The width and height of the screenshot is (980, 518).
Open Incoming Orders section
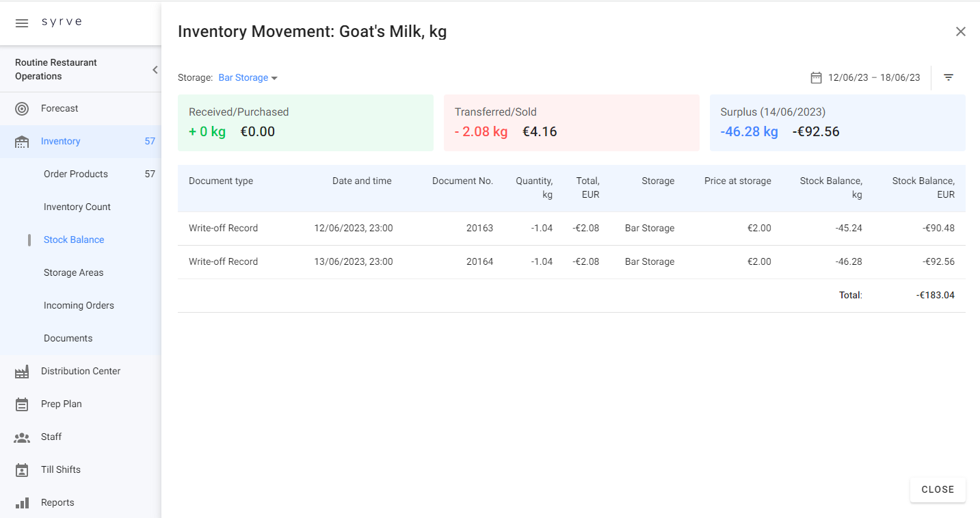pyautogui.click(x=79, y=306)
